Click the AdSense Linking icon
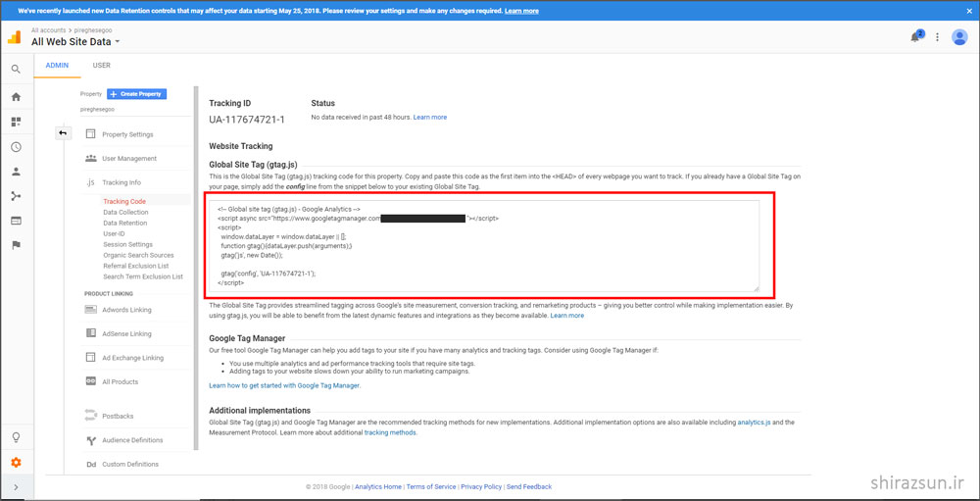980x501 pixels. [x=90, y=333]
